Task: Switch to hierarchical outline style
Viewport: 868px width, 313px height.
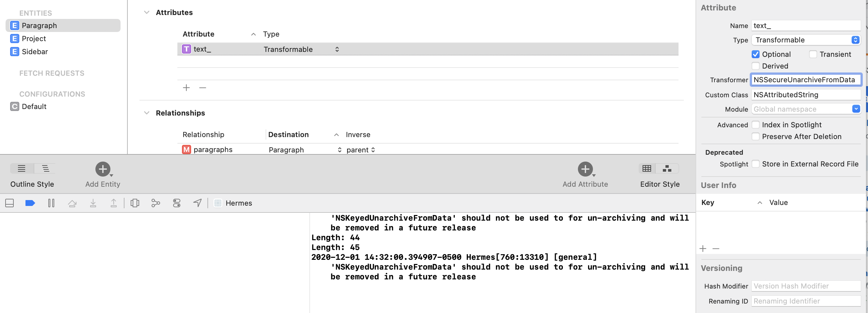Action: point(45,169)
